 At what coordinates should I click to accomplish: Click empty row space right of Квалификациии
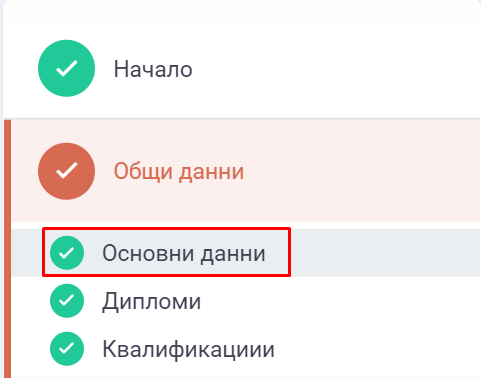pos(377,349)
